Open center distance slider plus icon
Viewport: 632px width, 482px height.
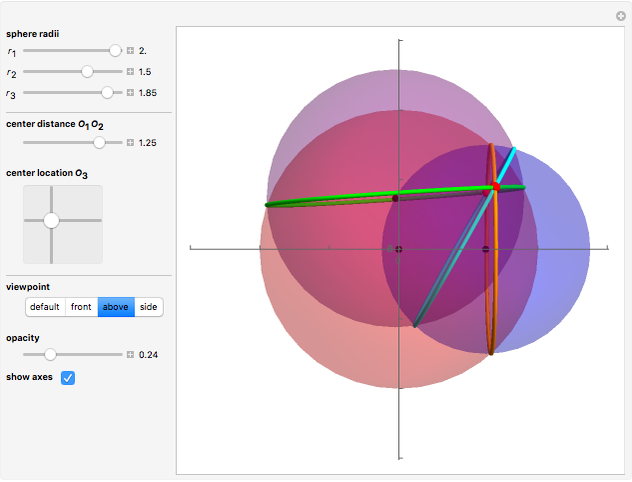(130, 143)
